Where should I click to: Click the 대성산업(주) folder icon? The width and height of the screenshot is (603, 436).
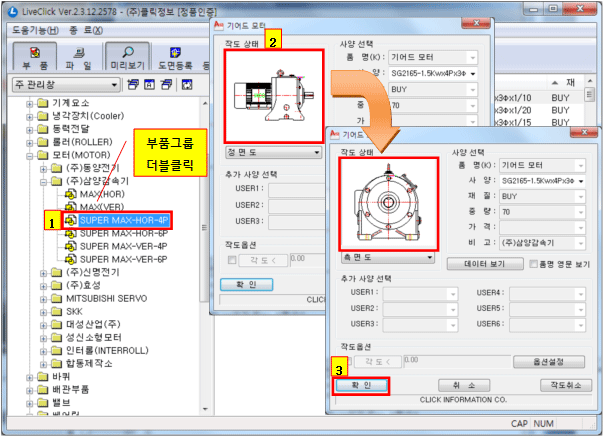(57, 325)
